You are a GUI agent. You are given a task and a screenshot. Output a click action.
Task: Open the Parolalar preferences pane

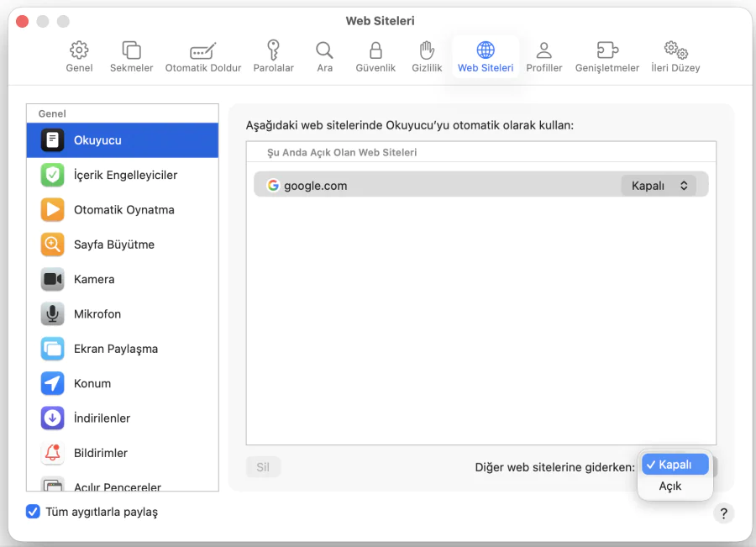(x=273, y=55)
